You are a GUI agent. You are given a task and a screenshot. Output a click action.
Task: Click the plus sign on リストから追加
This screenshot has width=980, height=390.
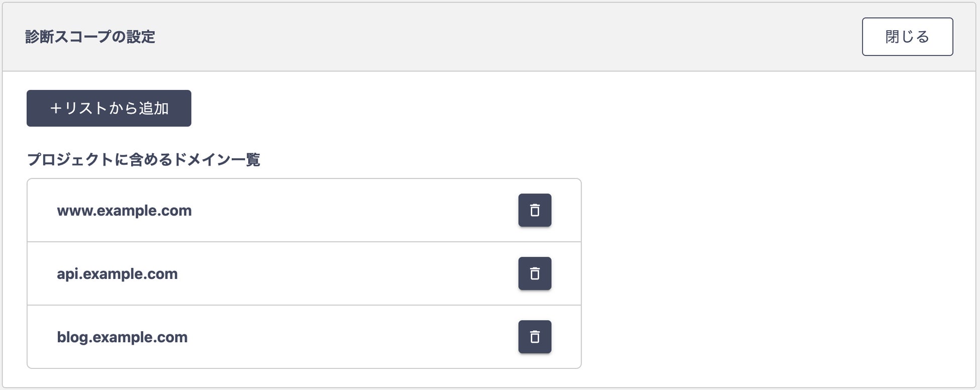point(55,109)
